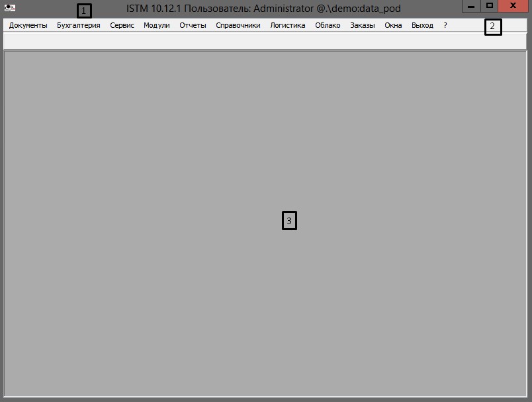Click the Сервис menu item
The image size is (532, 402).
(x=122, y=25)
